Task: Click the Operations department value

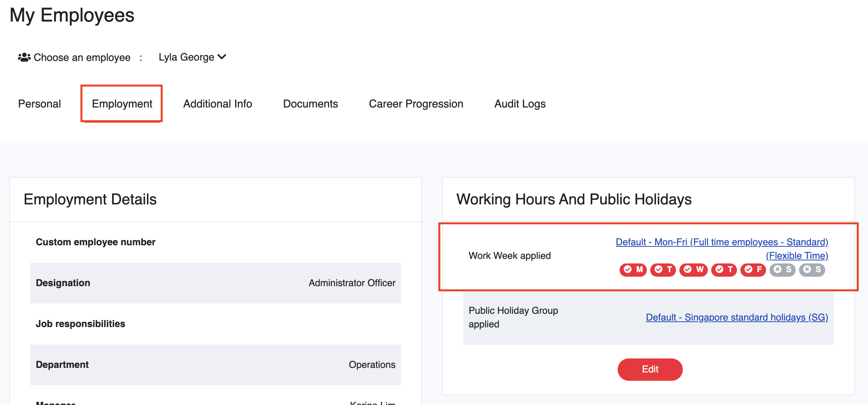Action: pyautogui.click(x=372, y=364)
